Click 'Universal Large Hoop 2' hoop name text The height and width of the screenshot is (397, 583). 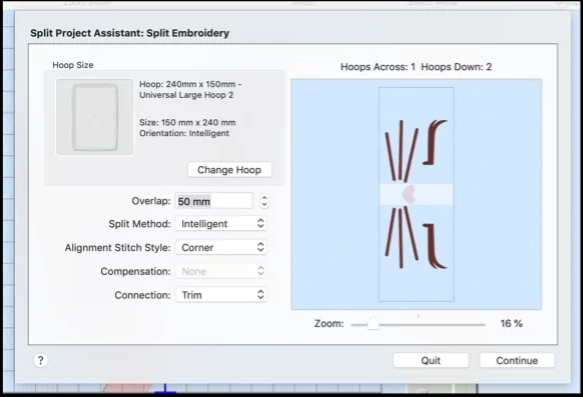point(186,95)
